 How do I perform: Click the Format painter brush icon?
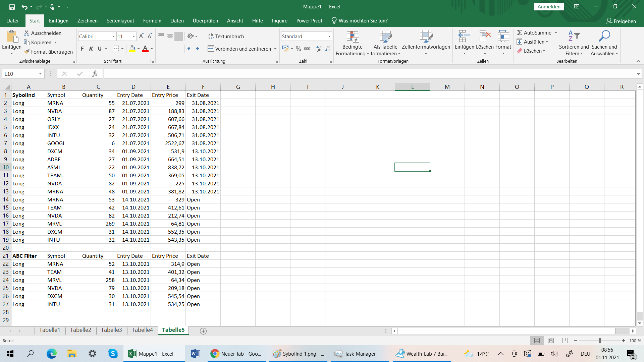(27, 52)
